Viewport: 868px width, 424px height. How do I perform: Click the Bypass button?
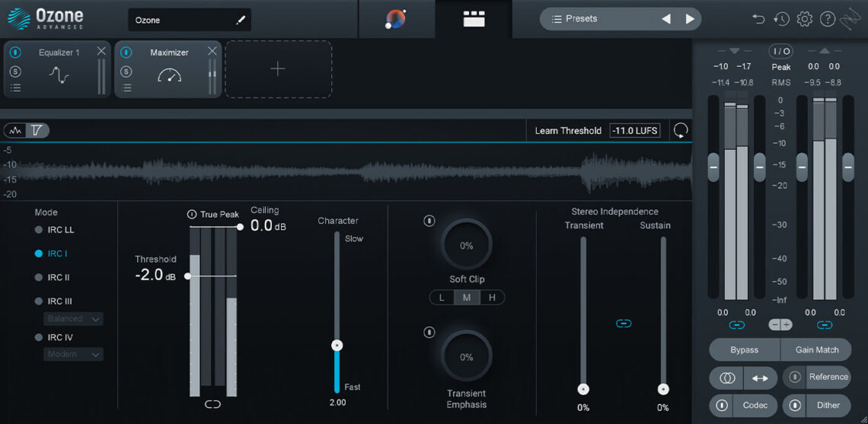pos(744,350)
